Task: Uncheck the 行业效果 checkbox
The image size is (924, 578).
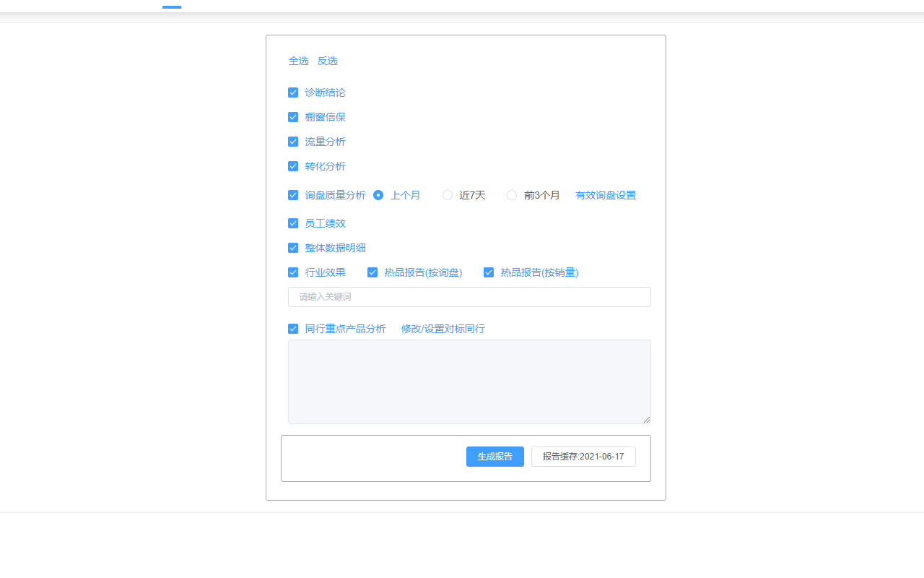Action: coord(293,272)
